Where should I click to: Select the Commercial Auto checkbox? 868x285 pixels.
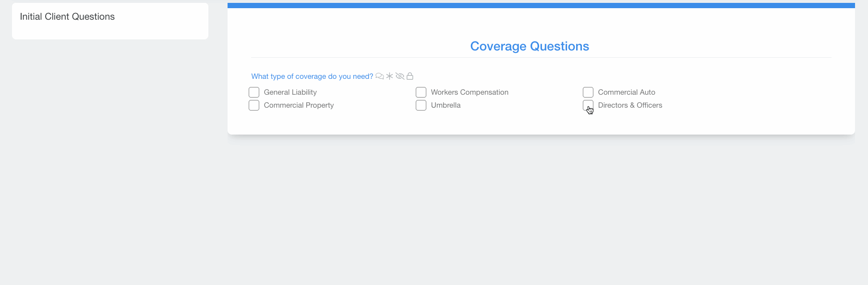588,92
